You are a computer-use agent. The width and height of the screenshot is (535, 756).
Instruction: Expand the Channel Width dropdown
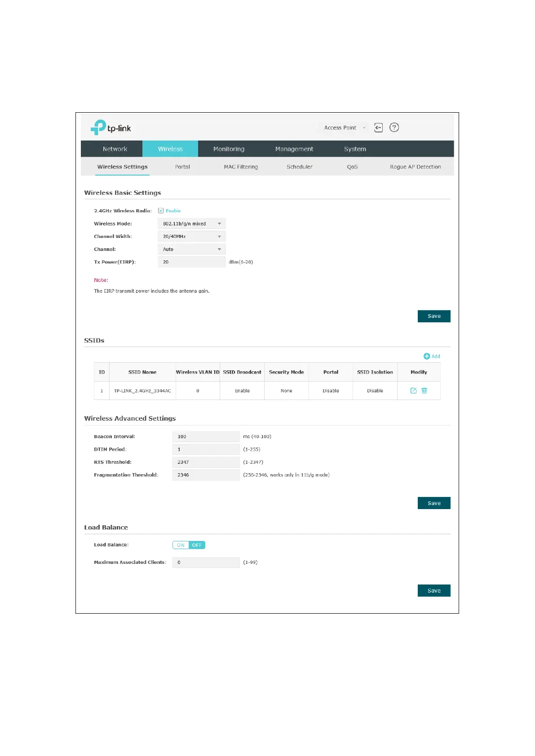pos(191,236)
